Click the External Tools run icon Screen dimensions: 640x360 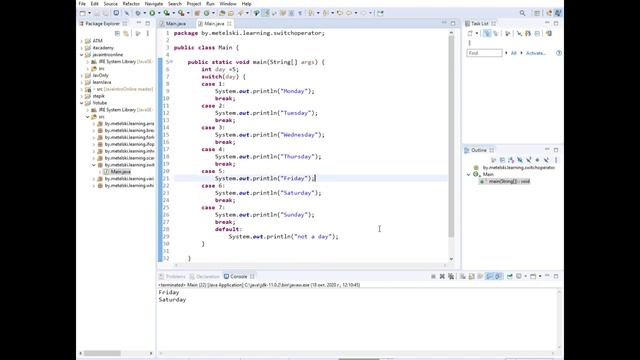[x=181, y=13]
